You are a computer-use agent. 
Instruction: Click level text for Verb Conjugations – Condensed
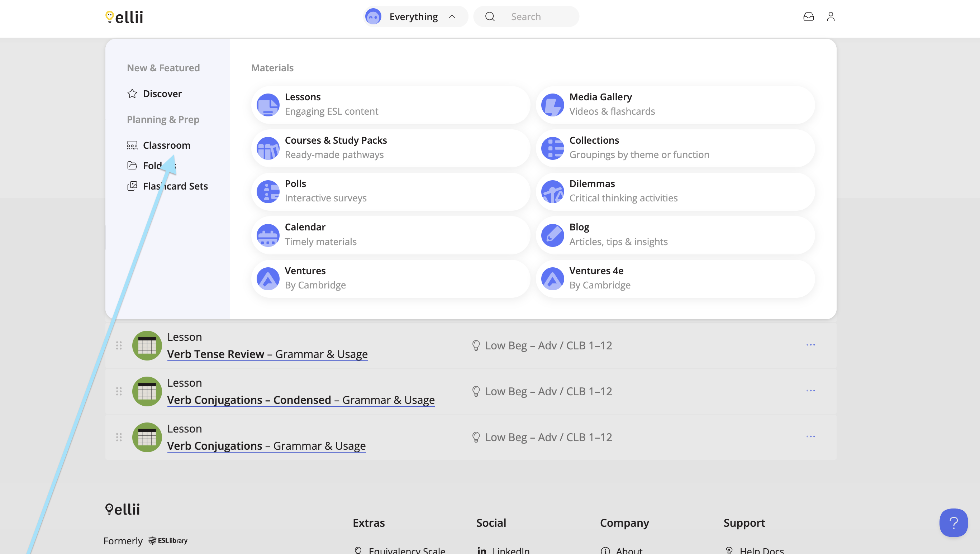[548, 392]
